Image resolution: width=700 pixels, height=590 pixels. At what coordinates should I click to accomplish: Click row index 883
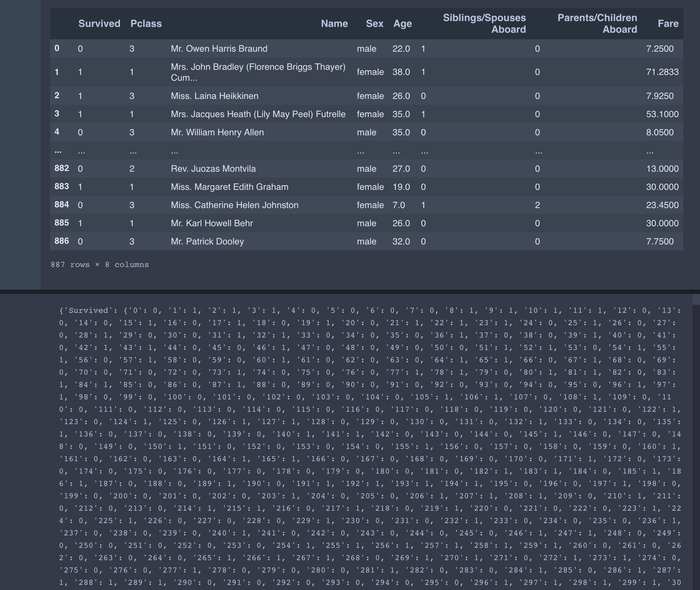(61, 186)
